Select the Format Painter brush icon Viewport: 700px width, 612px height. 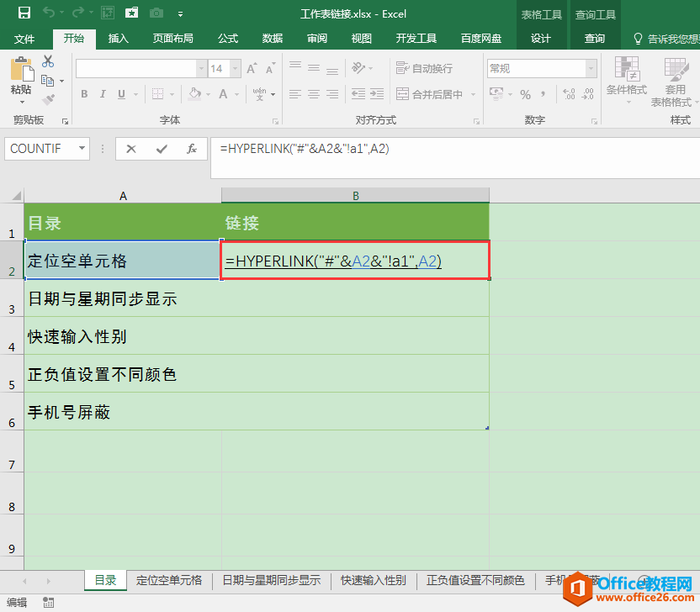click(48, 99)
